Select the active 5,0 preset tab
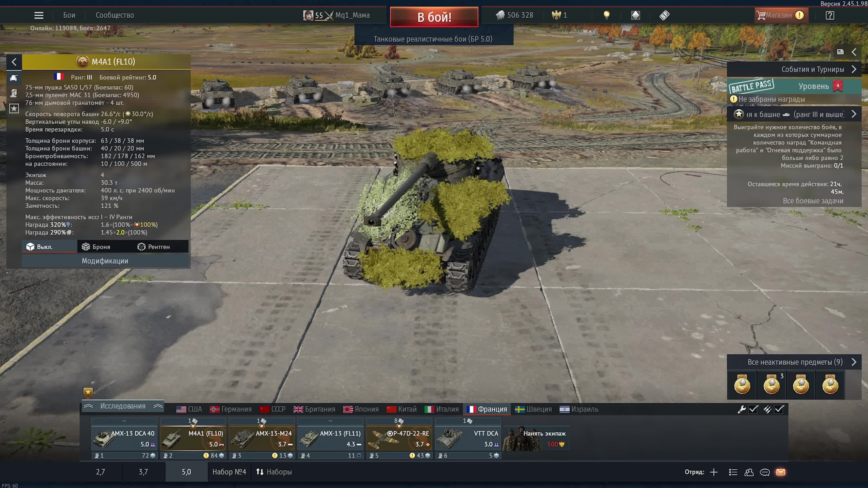 tap(186, 472)
